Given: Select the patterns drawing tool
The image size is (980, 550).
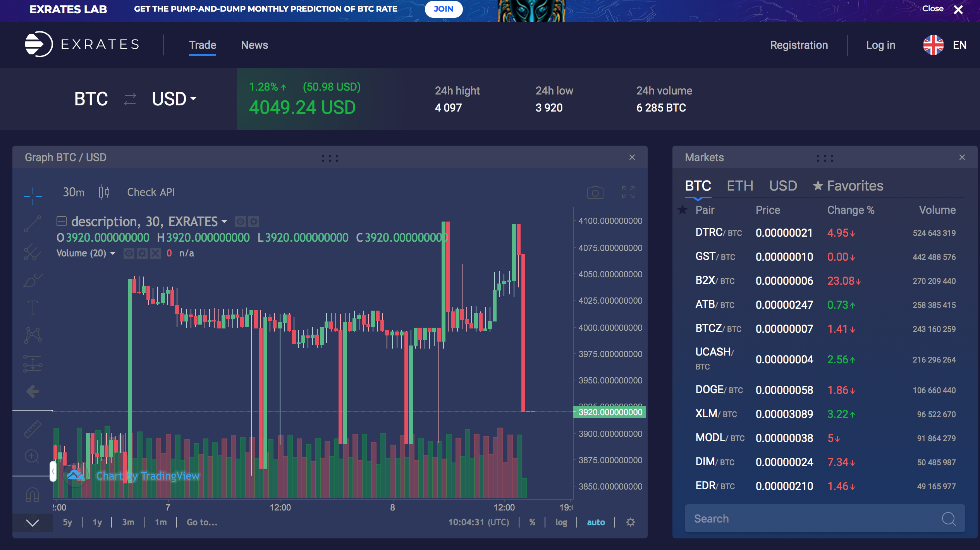Looking at the screenshot, I should [x=33, y=335].
